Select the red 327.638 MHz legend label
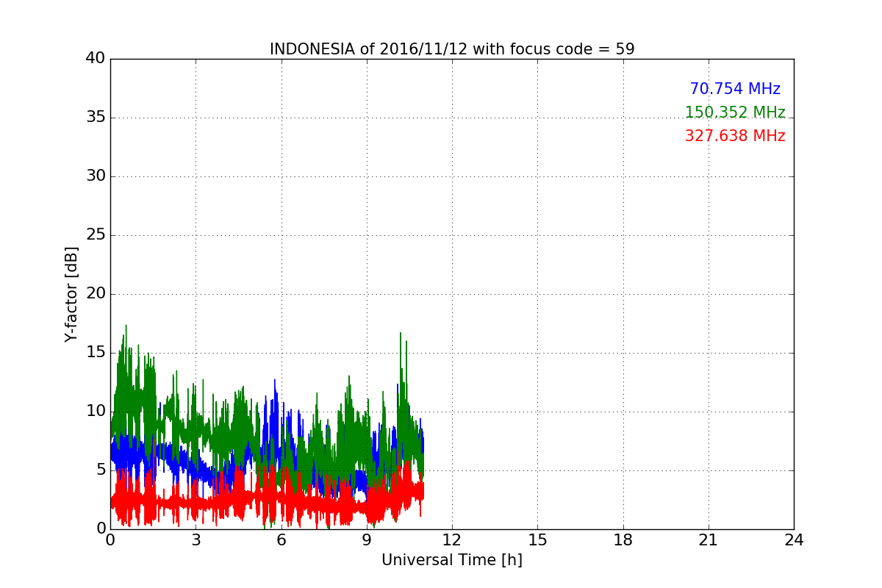Image resolution: width=882 pixels, height=588 pixels. [x=735, y=136]
